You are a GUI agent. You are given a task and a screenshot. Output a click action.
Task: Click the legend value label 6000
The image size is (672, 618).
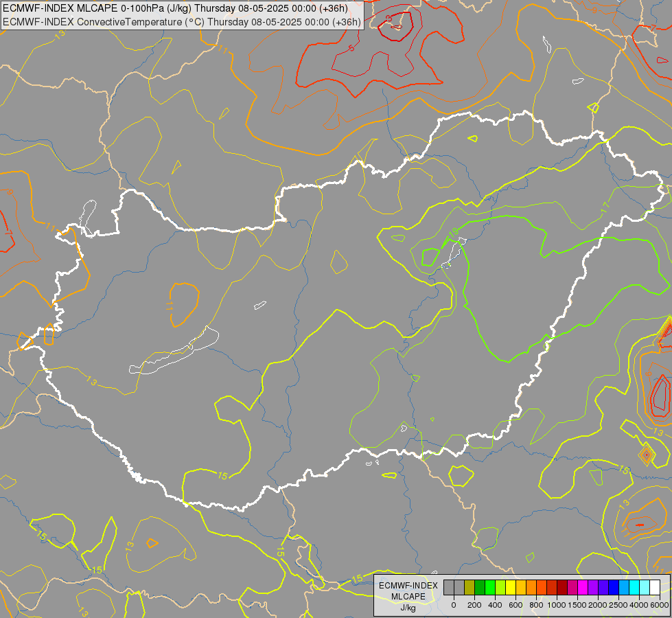tap(660, 605)
